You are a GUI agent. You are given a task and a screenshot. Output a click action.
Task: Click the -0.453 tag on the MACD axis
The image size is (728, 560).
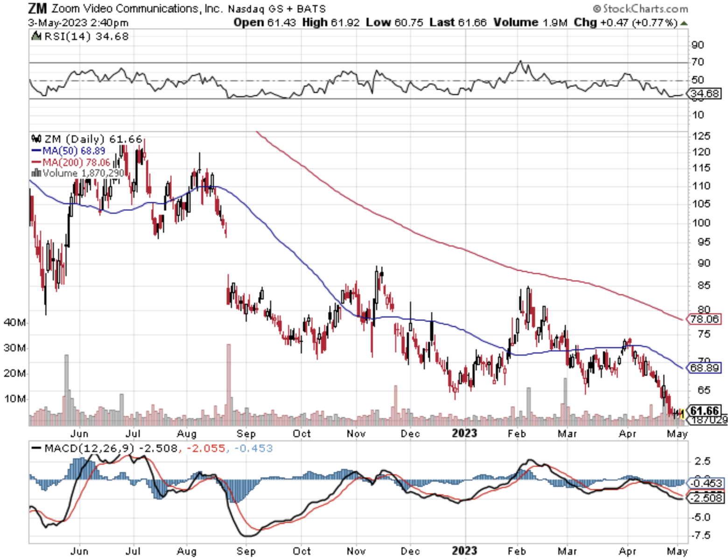coord(706,483)
